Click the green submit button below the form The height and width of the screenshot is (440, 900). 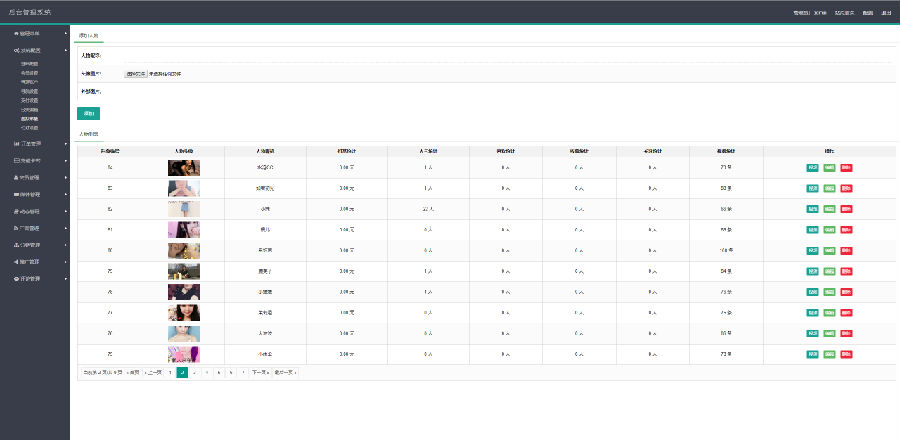(x=88, y=114)
